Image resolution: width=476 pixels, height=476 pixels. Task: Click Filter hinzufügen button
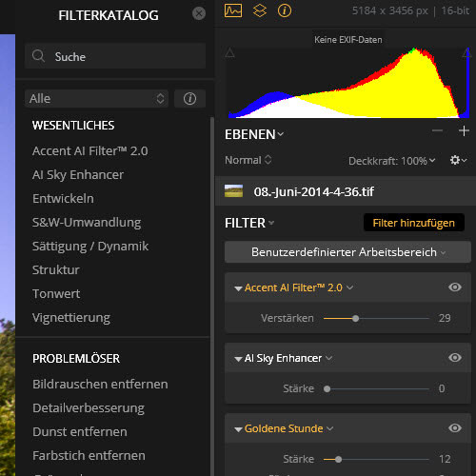click(x=414, y=223)
